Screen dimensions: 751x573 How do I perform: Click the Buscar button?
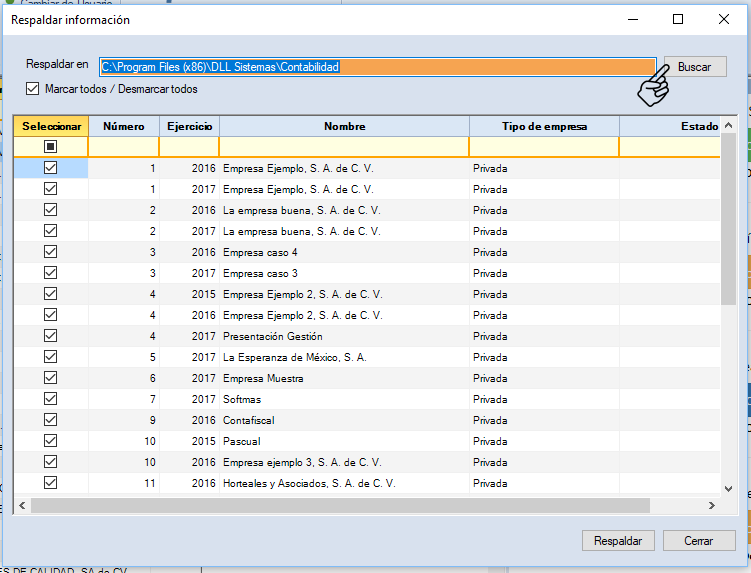[695, 67]
